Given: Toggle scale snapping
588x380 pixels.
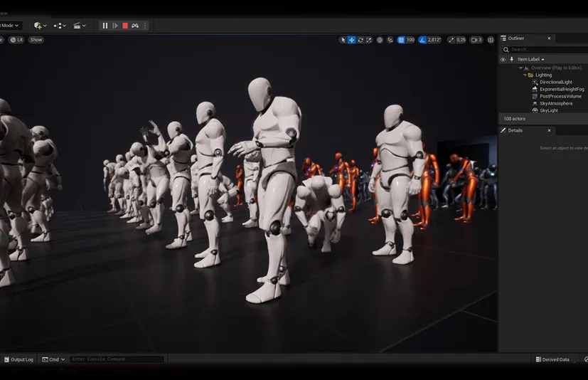Looking at the screenshot, I should tap(451, 40).
